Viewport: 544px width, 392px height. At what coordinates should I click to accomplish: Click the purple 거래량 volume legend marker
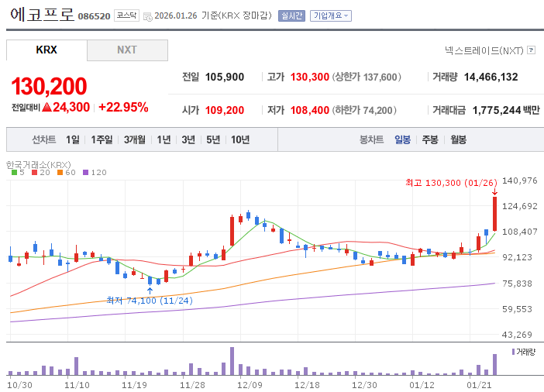[513, 352]
